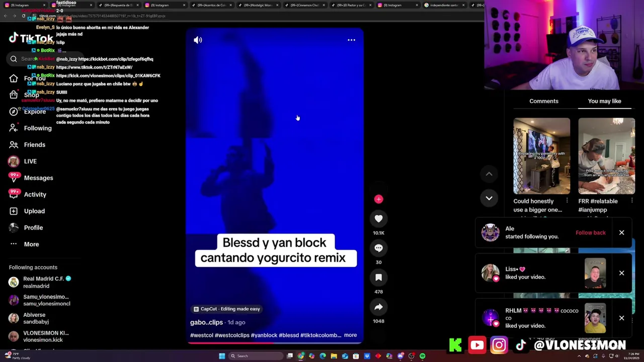Open the three-dot video options menu
This screenshot has width=644, height=362.
(351, 40)
